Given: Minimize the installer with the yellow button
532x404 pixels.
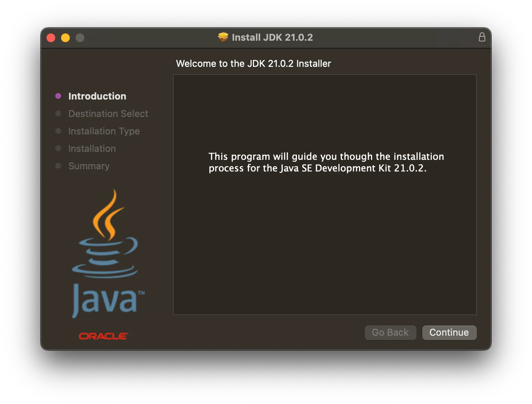Looking at the screenshot, I should [65, 38].
